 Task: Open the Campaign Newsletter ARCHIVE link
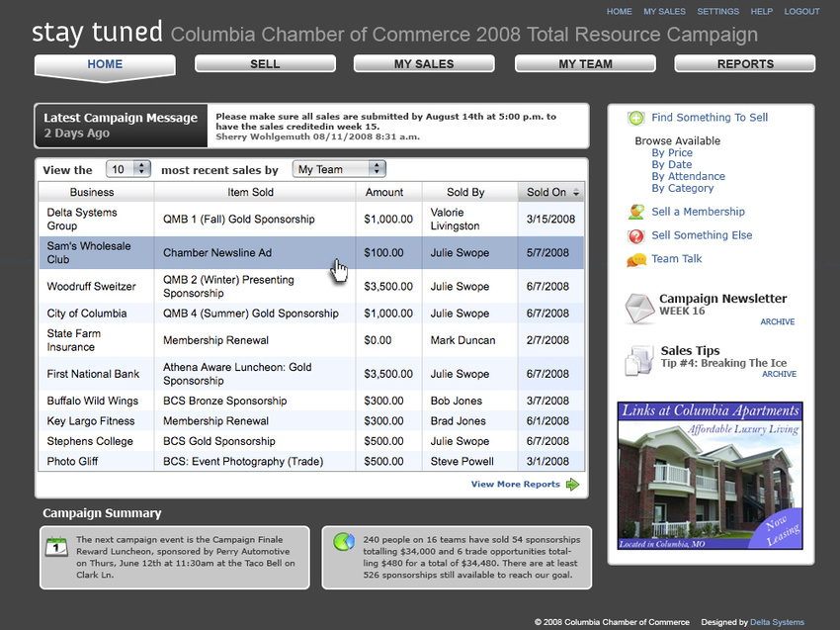pos(778,321)
